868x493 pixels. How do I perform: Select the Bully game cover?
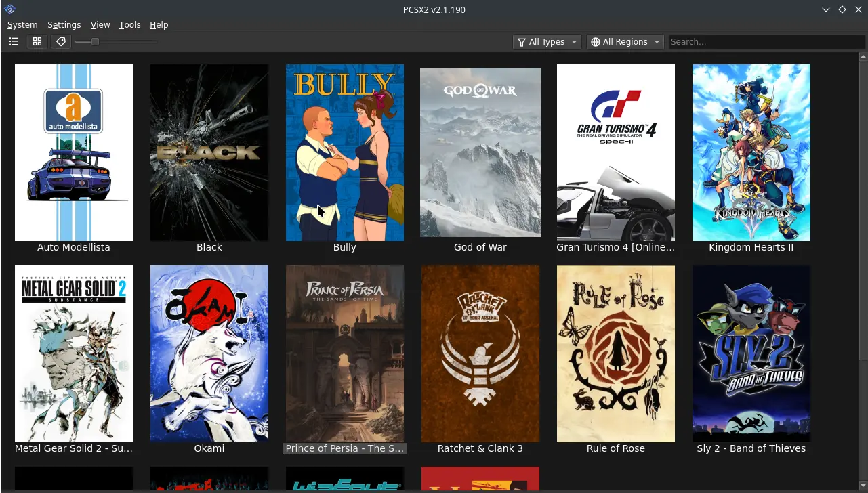click(x=345, y=152)
